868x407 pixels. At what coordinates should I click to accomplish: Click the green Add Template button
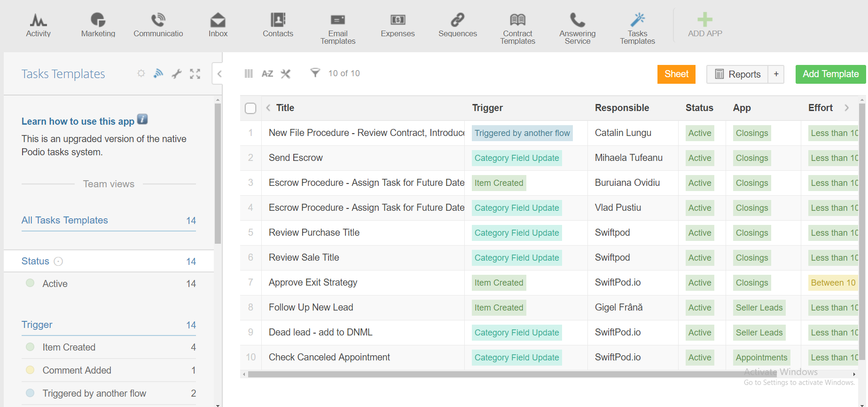coord(830,74)
